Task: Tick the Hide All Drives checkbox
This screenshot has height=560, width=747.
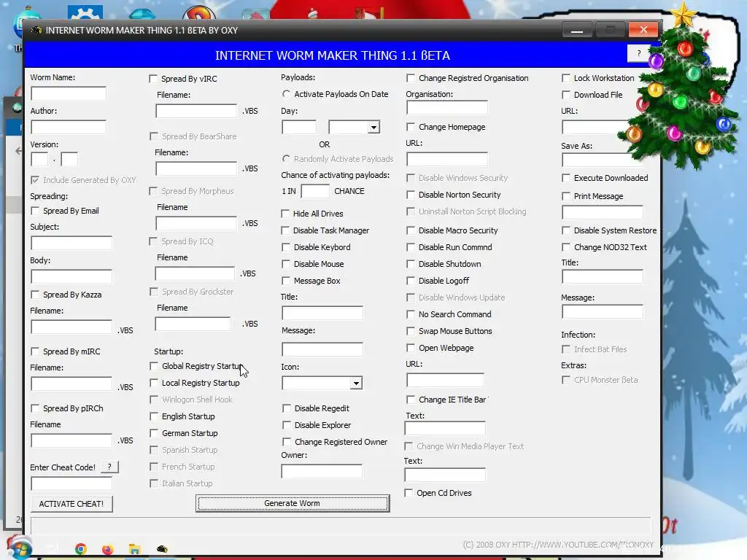Action: tap(285, 214)
